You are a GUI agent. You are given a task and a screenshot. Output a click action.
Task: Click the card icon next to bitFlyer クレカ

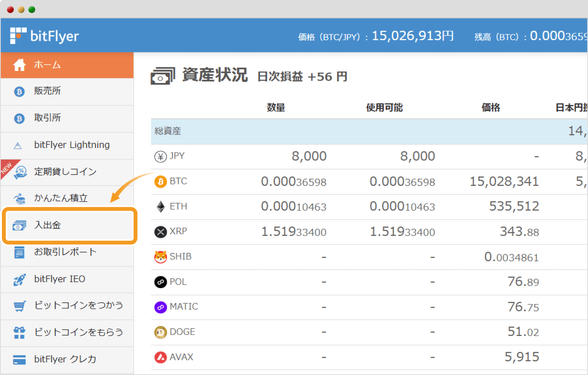click(x=19, y=359)
